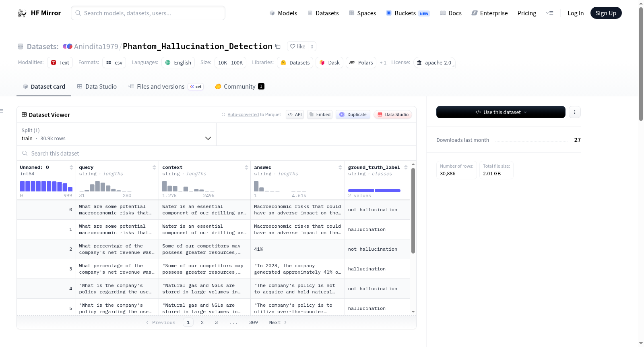Click the ground_truth_label class distribution bar
Image resolution: width=644 pixels, height=347 pixels.
[x=374, y=191]
